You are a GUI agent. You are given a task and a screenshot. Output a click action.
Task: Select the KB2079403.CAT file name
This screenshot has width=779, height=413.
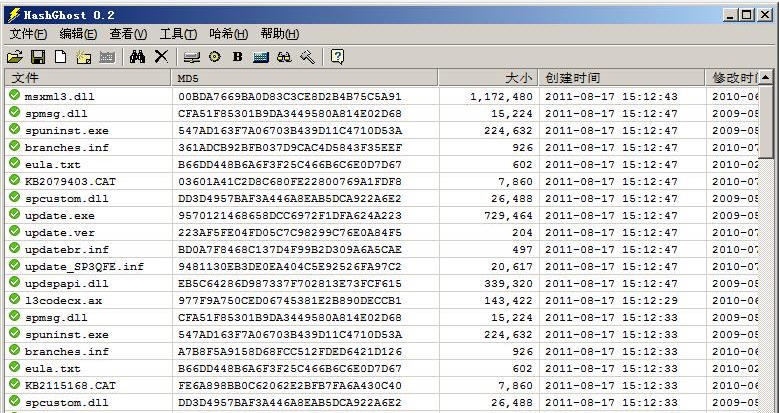(70, 182)
